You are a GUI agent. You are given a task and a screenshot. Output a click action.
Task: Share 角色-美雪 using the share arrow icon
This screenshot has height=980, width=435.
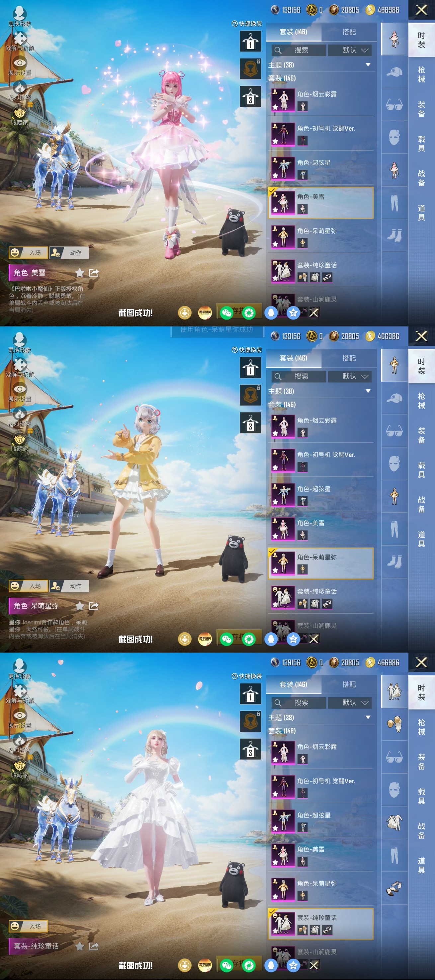pyautogui.click(x=93, y=272)
